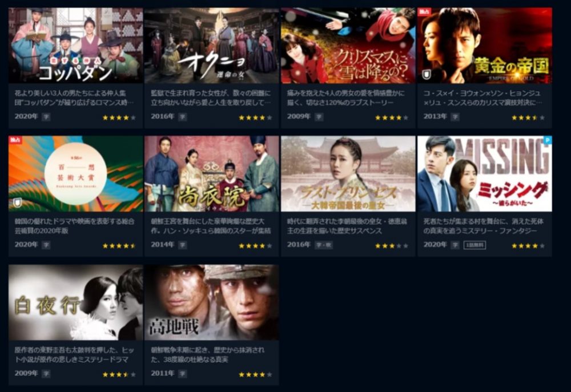Click the 白夜行 description text

tap(74, 355)
